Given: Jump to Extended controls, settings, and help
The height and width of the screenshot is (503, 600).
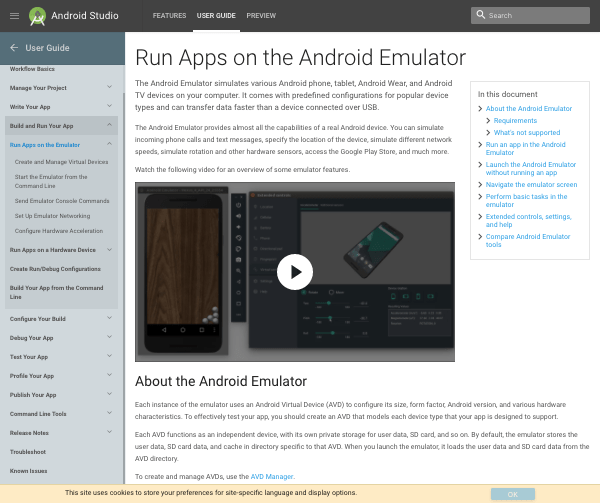Looking at the screenshot, I should [528, 220].
